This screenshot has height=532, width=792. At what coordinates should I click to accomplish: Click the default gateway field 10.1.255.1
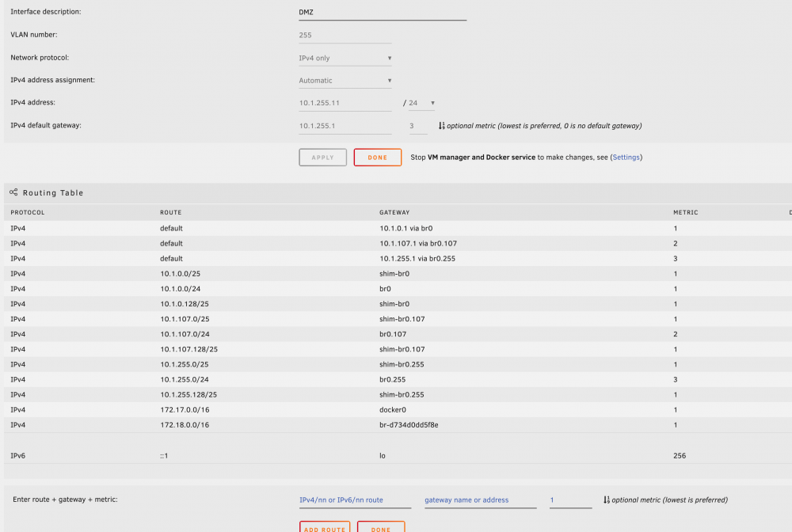click(345, 126)
